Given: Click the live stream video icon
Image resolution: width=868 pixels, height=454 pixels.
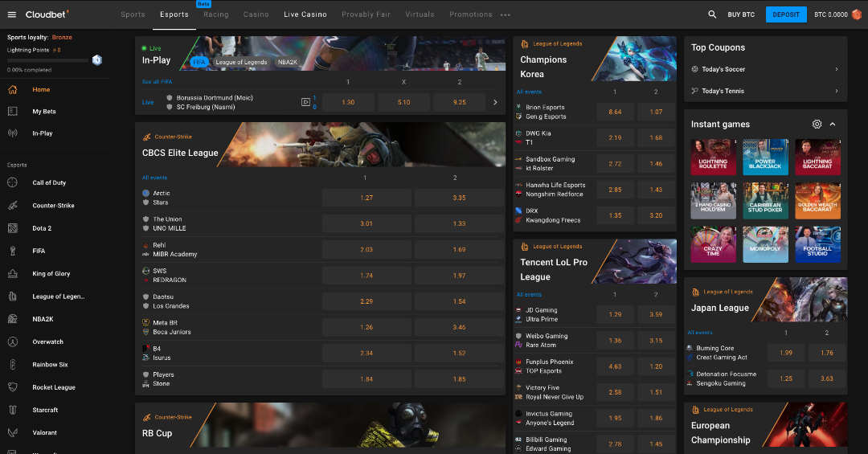Looking at the screenshot, I should point(305,102).
